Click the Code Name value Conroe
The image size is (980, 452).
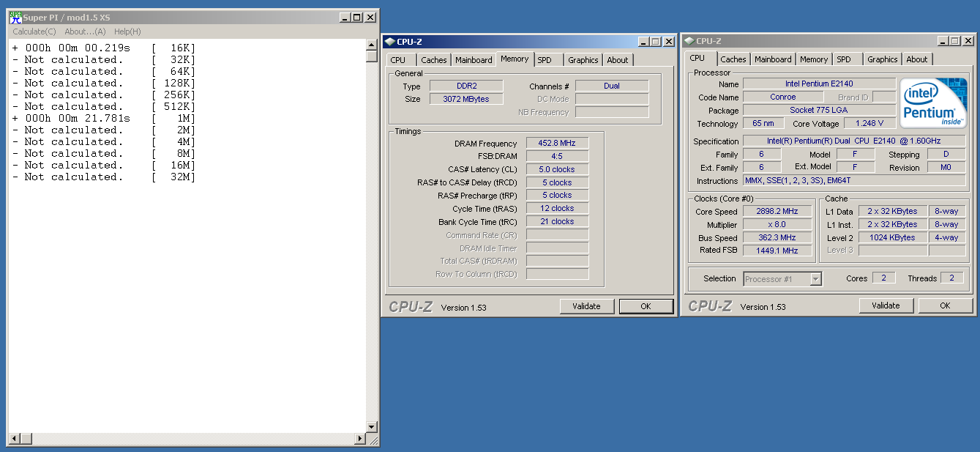(782, 97)
